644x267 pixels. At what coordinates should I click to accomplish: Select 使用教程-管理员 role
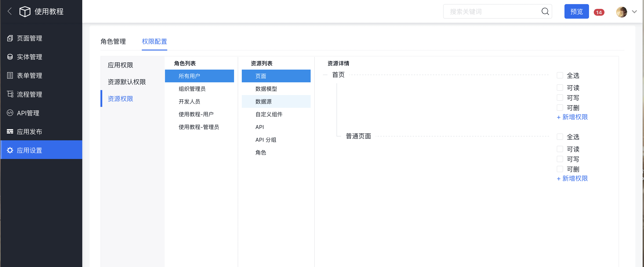[199, 127]
